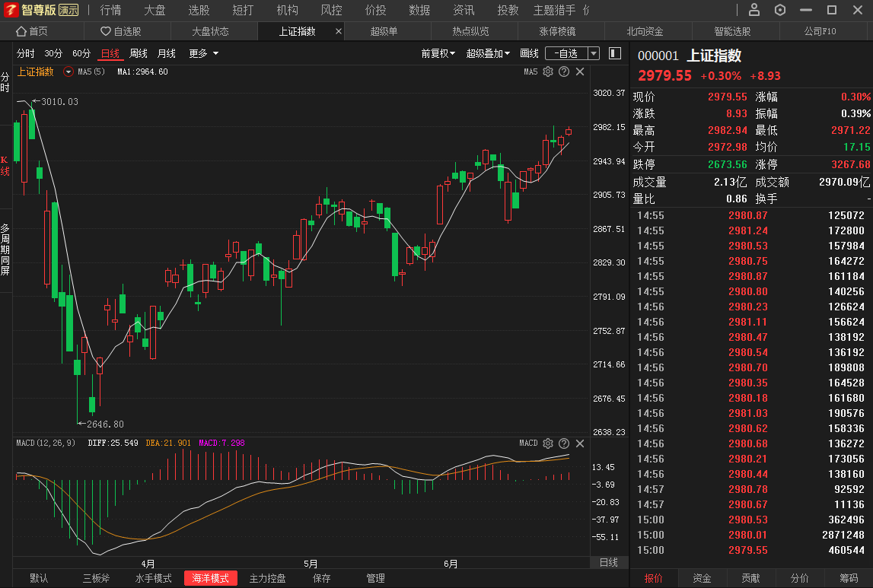Open the vertical 多周期同屏 sidebar tab
The height and width of the screenshot is (588, 873).
coord(5,250)
